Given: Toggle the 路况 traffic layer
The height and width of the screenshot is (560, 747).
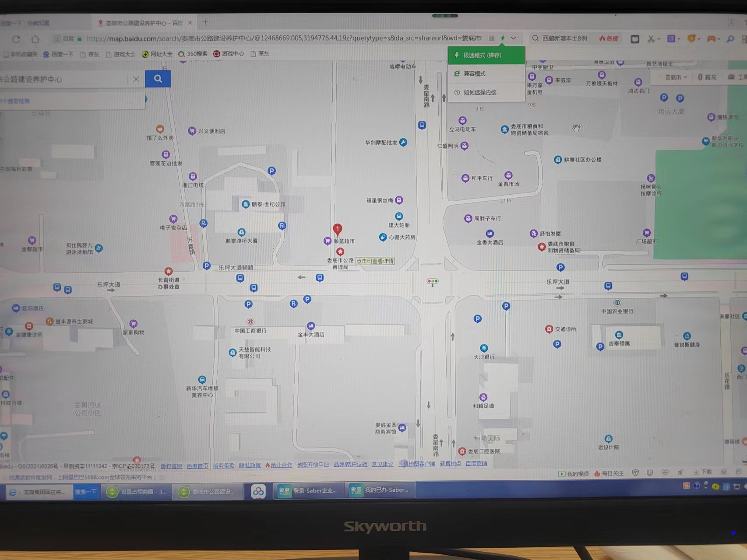Looking at the screenshot, I should (707, 77).
